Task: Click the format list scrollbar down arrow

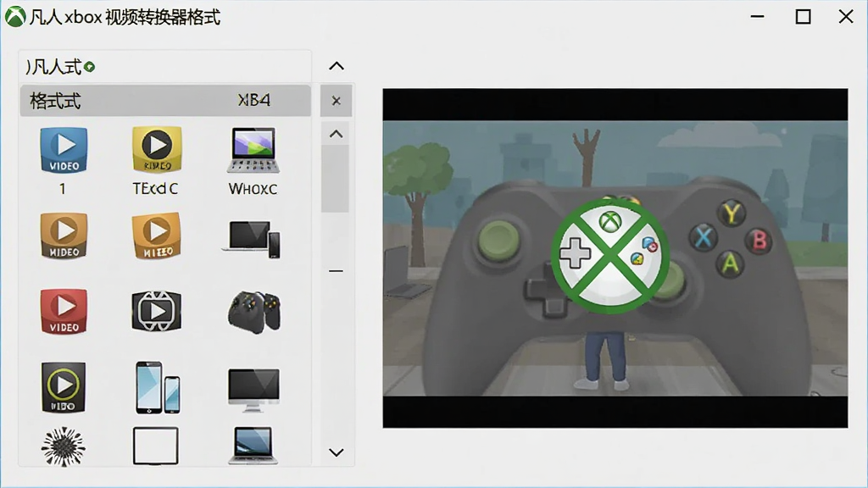Action: click(x=336, y=452)
